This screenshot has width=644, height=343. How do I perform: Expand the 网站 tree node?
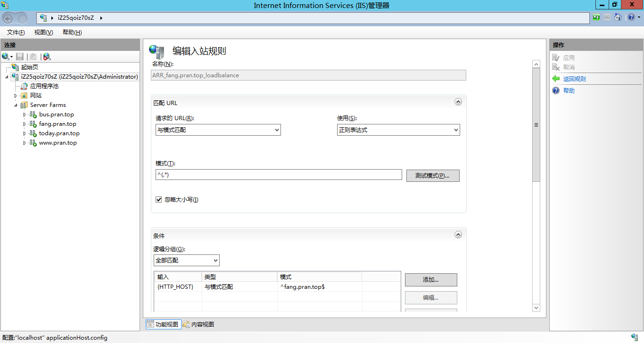(16, 96)
